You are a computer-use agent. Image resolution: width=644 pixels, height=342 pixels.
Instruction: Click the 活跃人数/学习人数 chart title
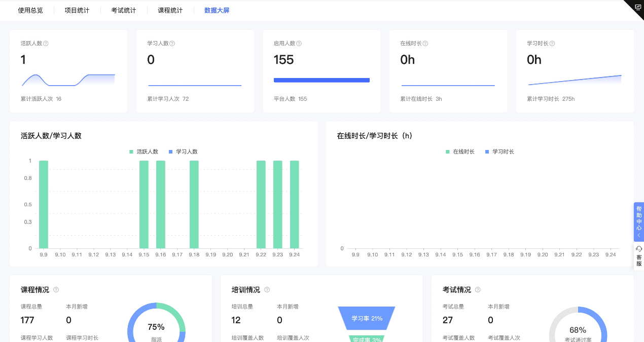(x=51, y=136)
